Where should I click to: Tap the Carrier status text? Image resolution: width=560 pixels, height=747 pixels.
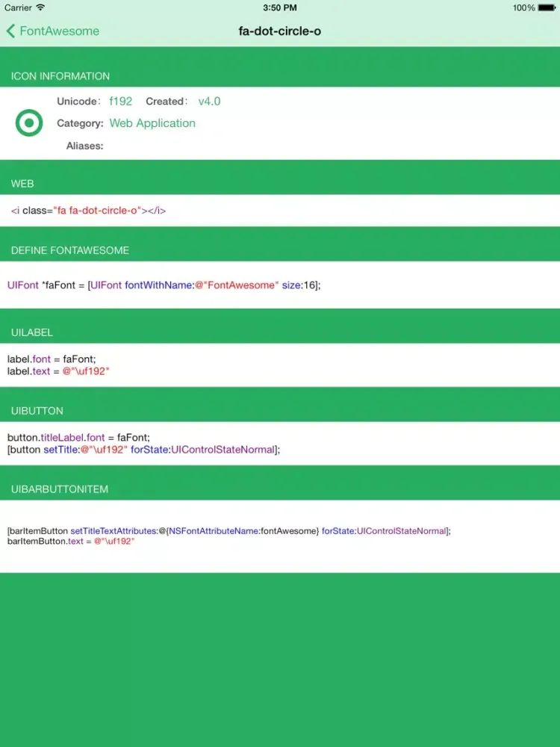(x=18, y=7)
